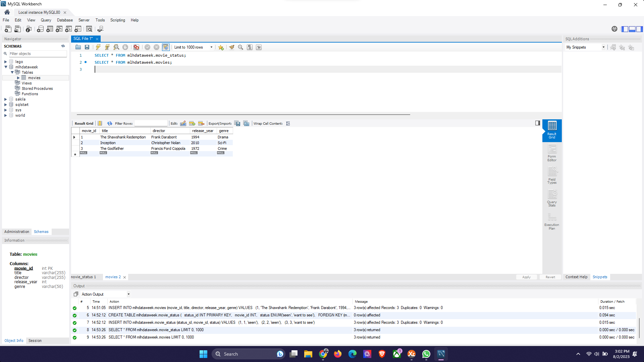This screenshot has width=644, height=362.
Task: Add query to snippets with star icon
Action: tap(221, 47)
